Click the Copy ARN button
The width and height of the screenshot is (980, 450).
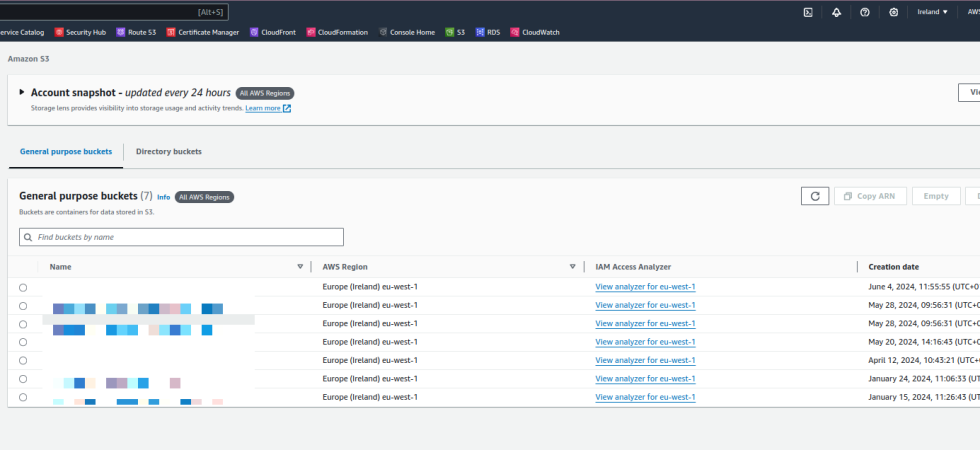coord(870,196)
